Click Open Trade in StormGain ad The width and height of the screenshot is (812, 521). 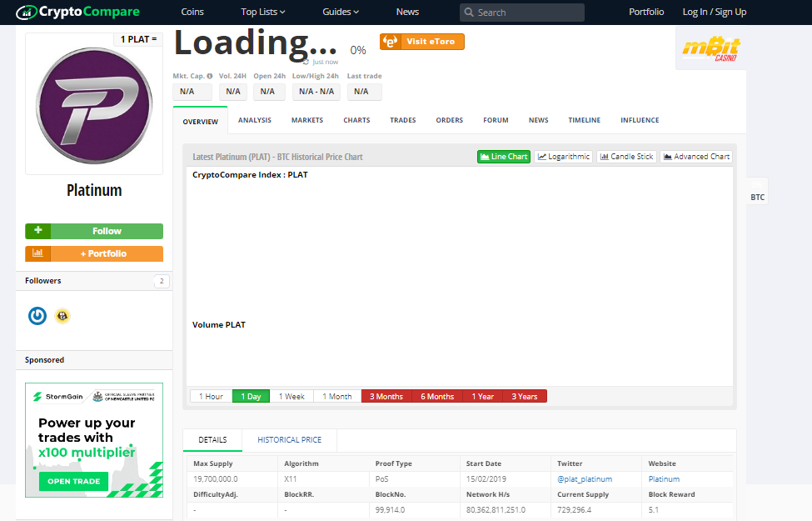tap(73, 481)
